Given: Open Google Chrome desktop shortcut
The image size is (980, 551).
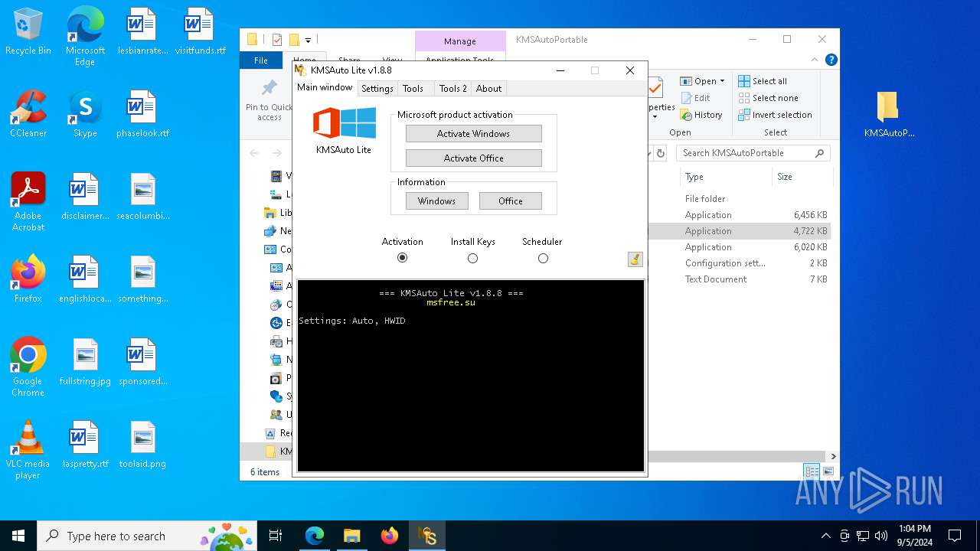Looking at the screenshot, I should coord(28,367).
